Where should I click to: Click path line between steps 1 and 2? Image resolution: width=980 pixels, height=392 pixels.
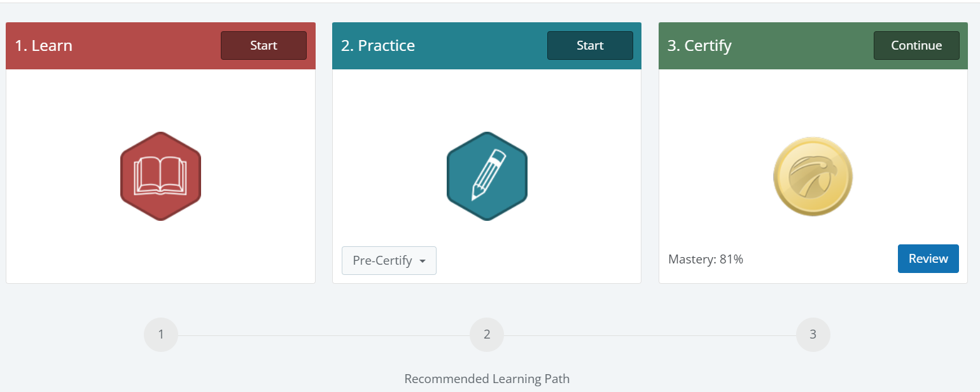tap(323, 335)
